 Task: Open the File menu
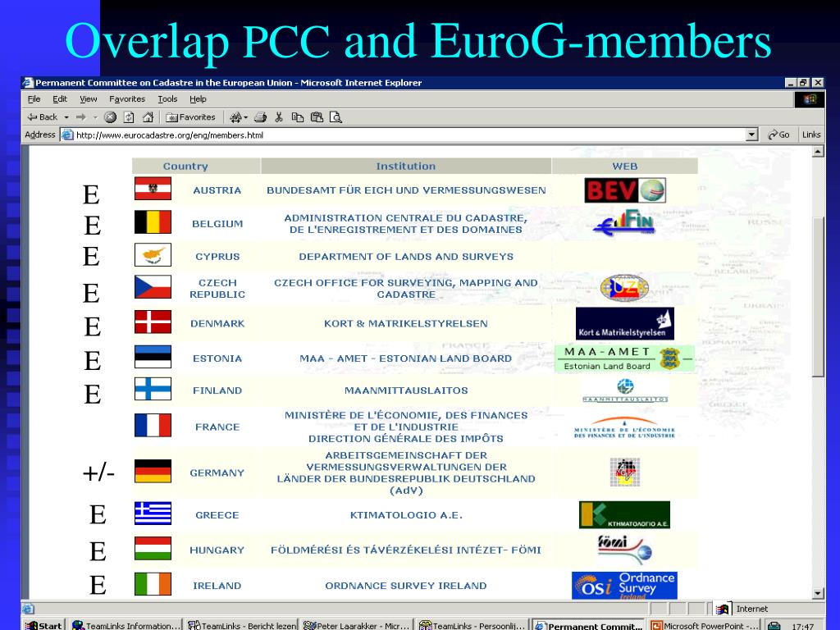(x=34, y=98)
